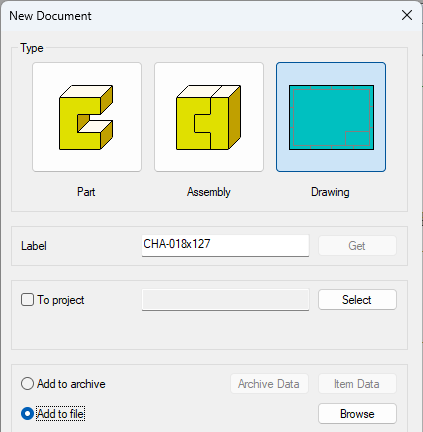
Task: Close the New Document dialog
Action: 407,15
